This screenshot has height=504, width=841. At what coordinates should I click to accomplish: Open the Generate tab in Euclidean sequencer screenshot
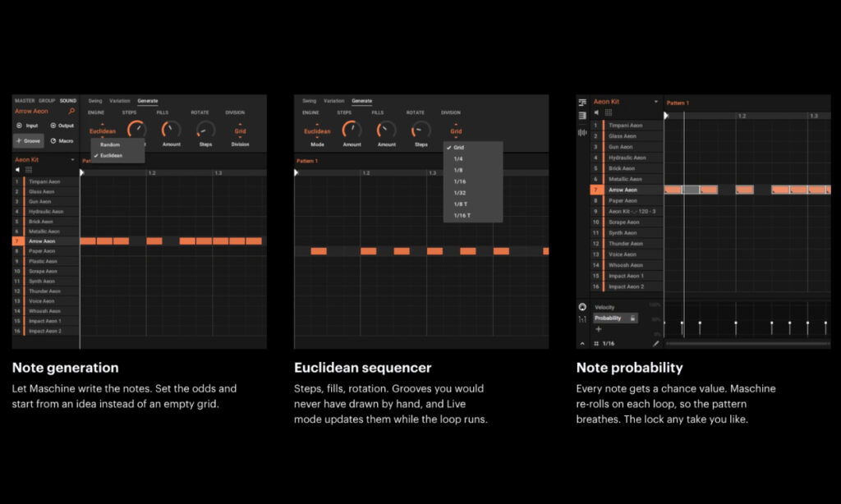click(362, 101)
